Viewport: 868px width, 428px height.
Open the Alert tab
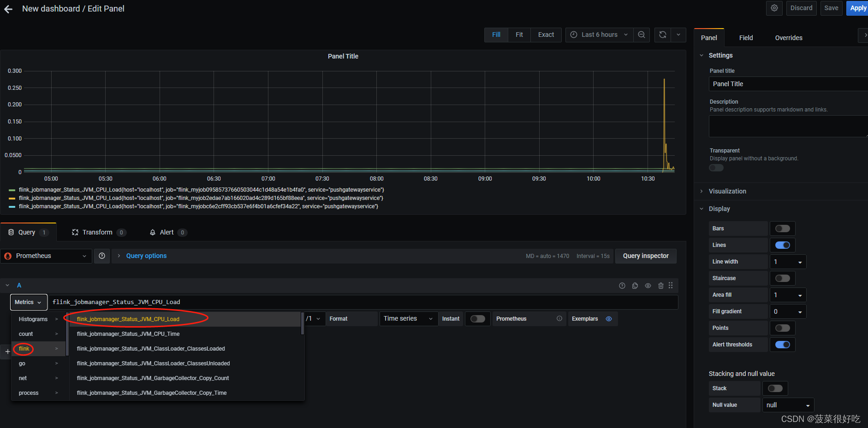point(168,232)
